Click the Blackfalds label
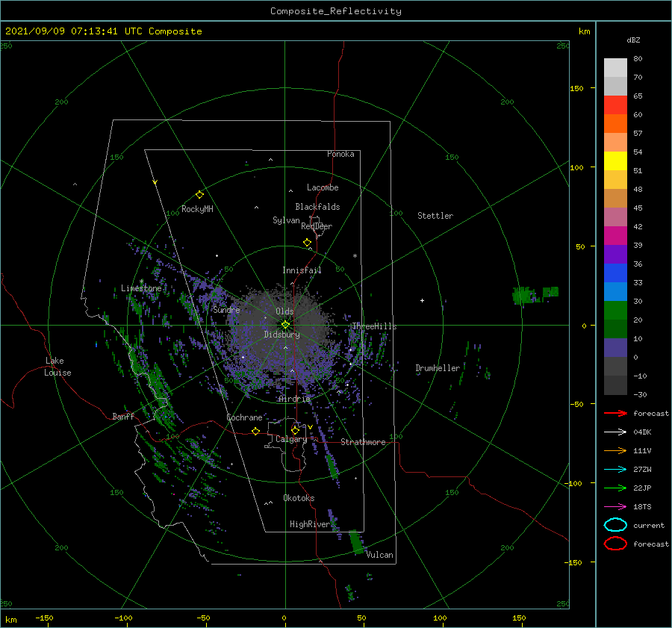 [317, 207]
